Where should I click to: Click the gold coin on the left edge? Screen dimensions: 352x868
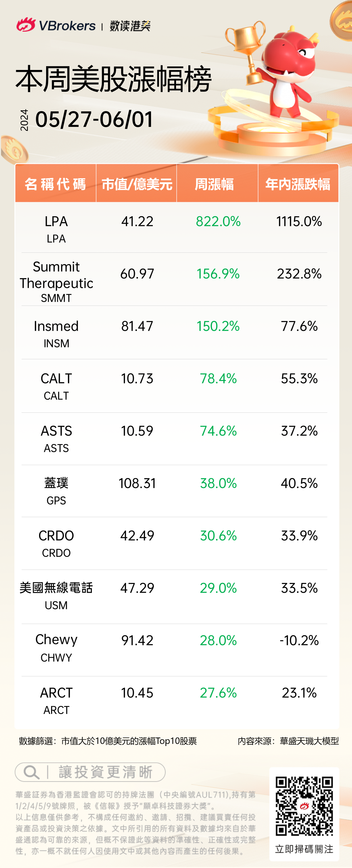click(14, 150)
